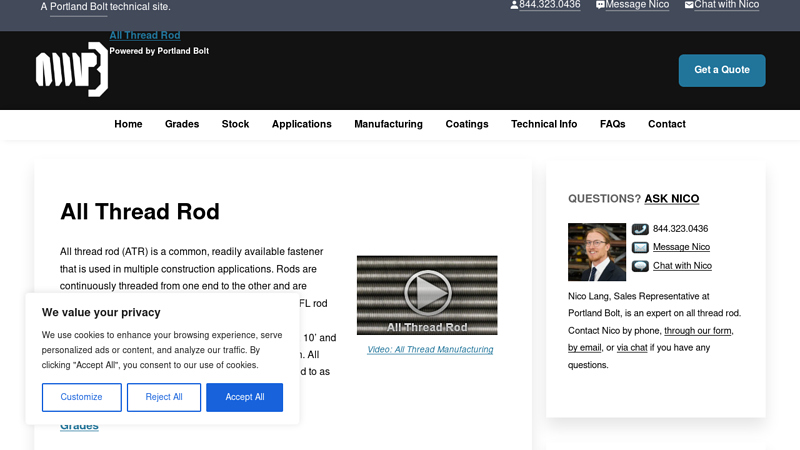Viewport: 800px width, 450px height.
Task: Open the 'by email' link
Action: pos(585,347)
